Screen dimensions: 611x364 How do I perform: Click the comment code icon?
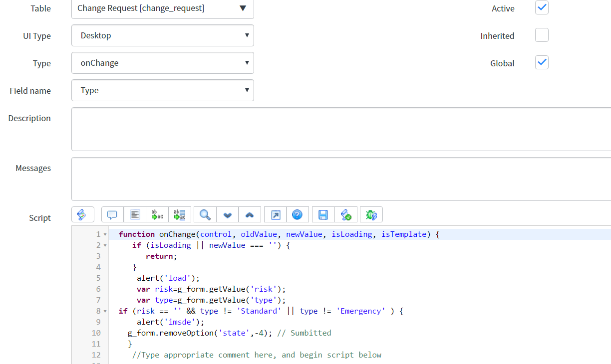coord(112,214)
